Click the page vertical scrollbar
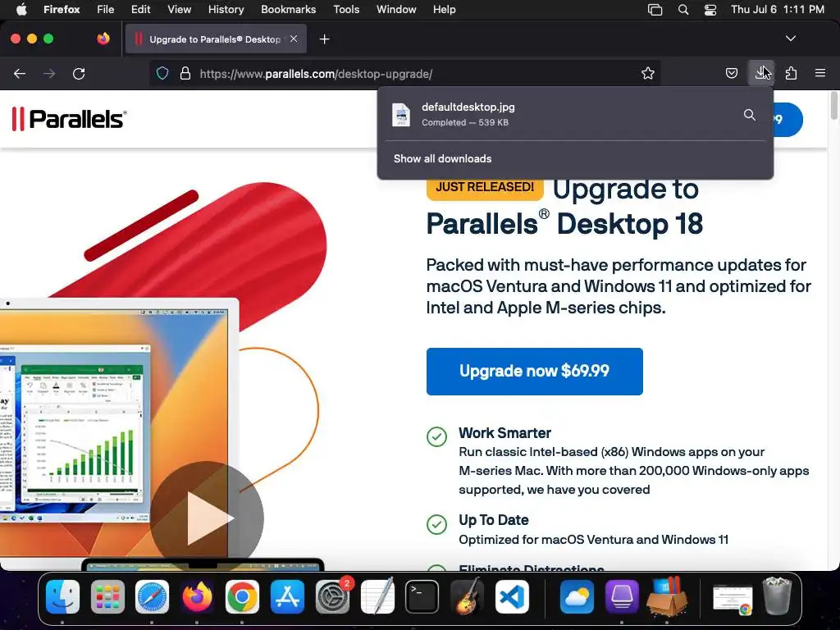Screen dimensions: 840x630 click(x=834, y=107)
